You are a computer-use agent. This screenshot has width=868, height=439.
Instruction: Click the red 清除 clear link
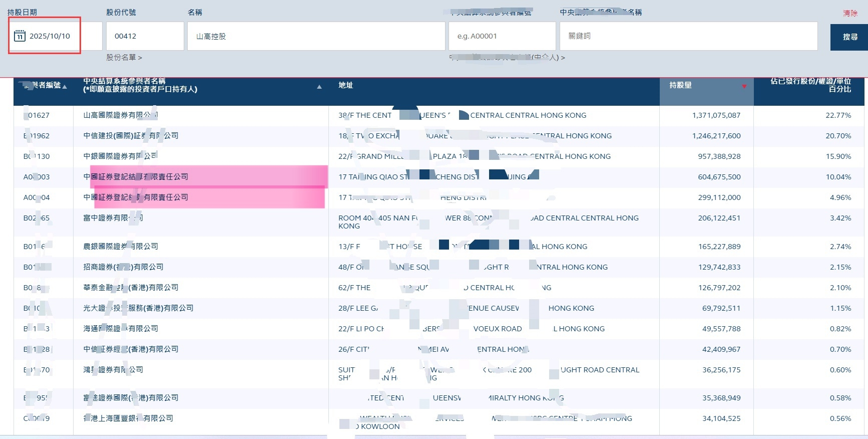coord(849,13)
